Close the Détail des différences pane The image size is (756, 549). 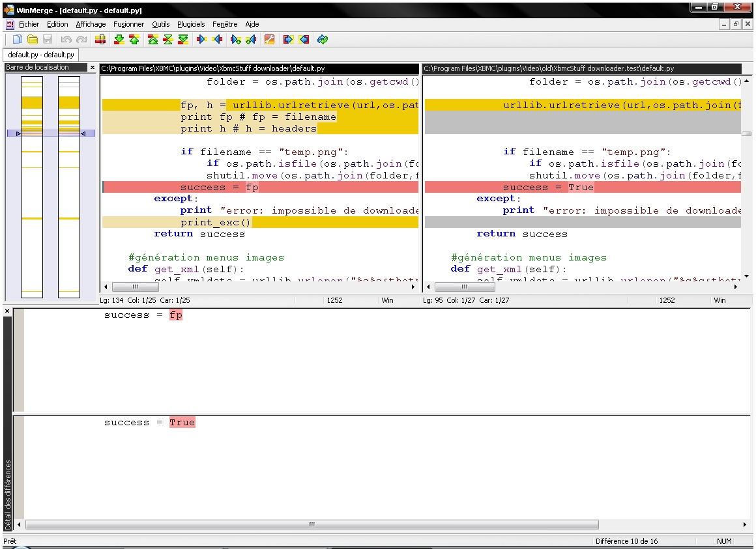(7, 311)
